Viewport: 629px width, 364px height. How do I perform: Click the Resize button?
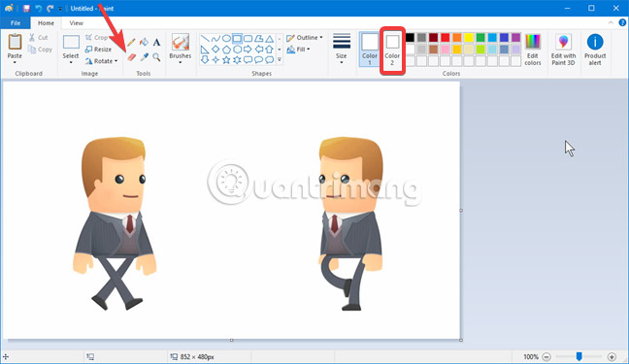98,50
